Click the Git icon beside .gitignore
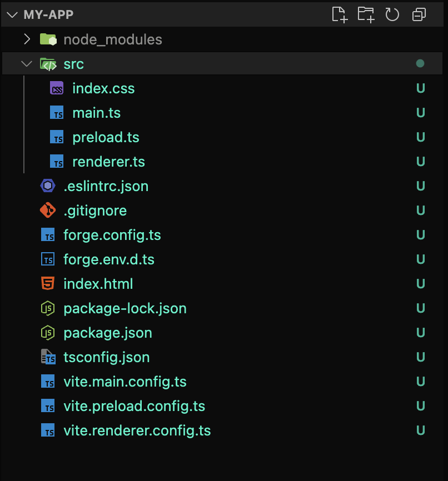 coord(48,210)
